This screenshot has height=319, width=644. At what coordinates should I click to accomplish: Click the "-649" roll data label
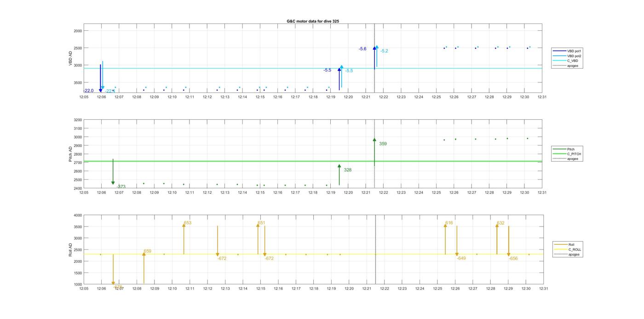click(x=461, y=258)
